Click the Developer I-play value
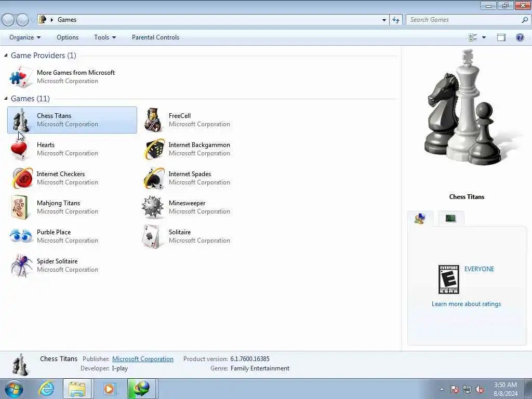Image resolution: width=532 pixels, height=399 pixels. (120, 368)
